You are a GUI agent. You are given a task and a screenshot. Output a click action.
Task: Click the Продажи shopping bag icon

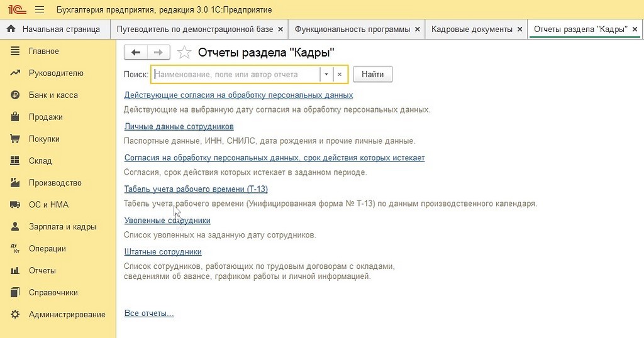(15, 117)
